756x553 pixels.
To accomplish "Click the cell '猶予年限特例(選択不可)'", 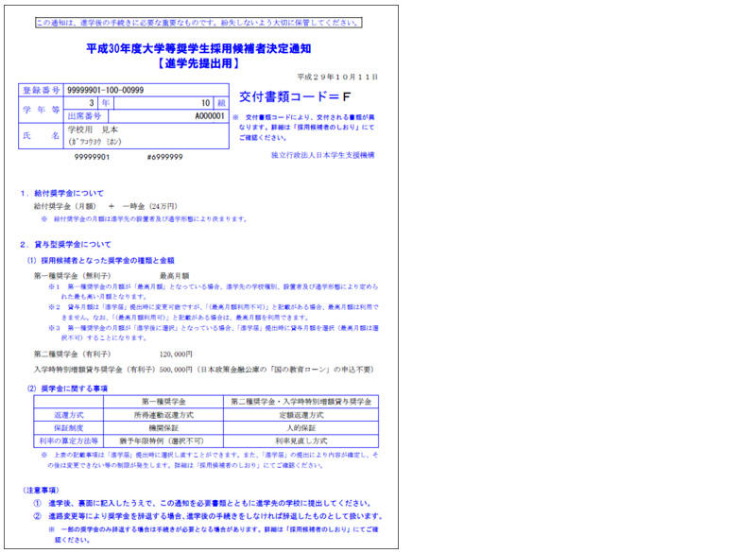I will (162, 441).
